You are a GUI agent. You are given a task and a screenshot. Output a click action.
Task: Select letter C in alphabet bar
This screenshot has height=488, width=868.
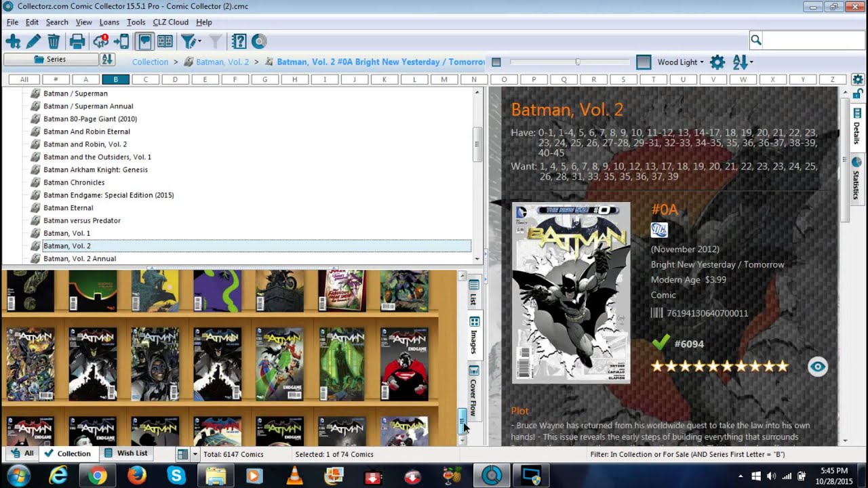click(x=145, y=79)
